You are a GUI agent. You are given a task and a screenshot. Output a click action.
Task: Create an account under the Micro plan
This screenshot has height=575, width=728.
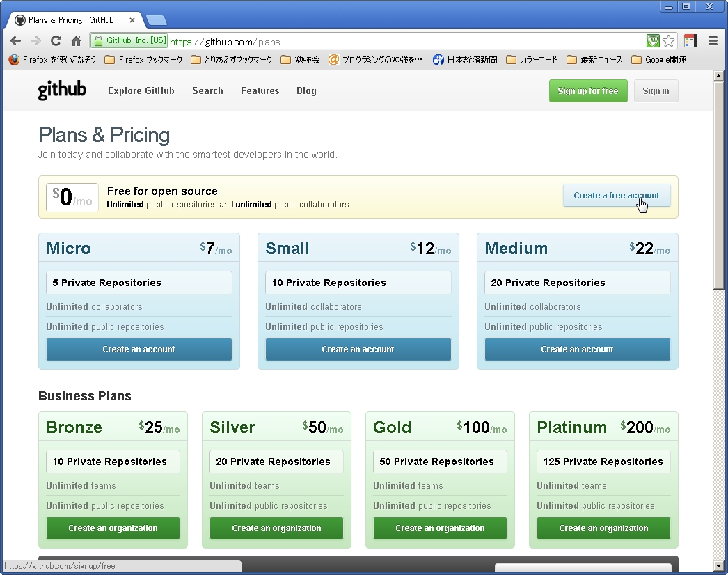click(139, 349)
